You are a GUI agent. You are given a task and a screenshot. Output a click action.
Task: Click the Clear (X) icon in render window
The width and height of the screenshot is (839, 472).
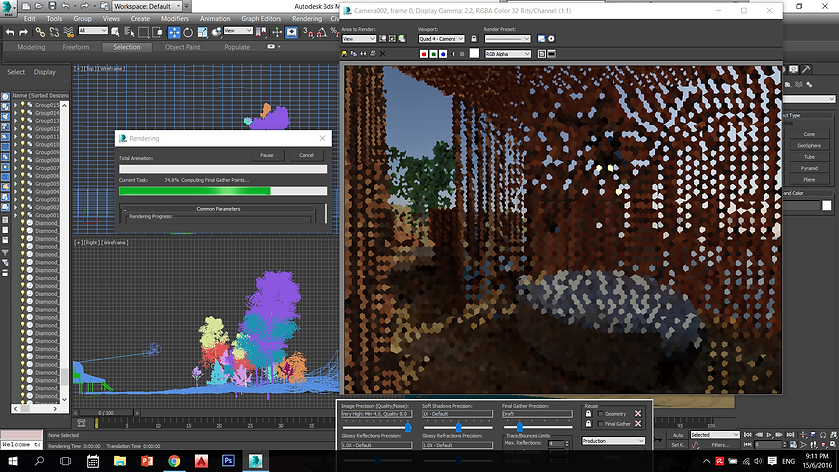pos(383,54)
